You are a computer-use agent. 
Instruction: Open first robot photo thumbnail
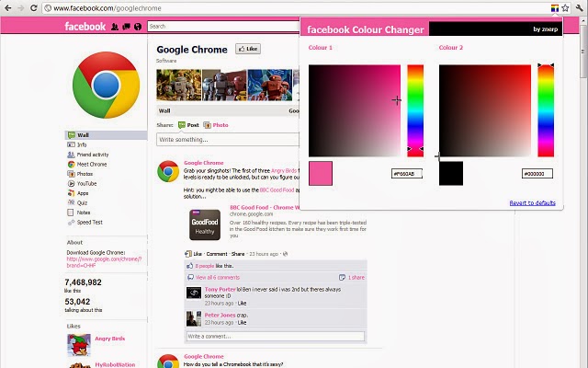point(179,85)
